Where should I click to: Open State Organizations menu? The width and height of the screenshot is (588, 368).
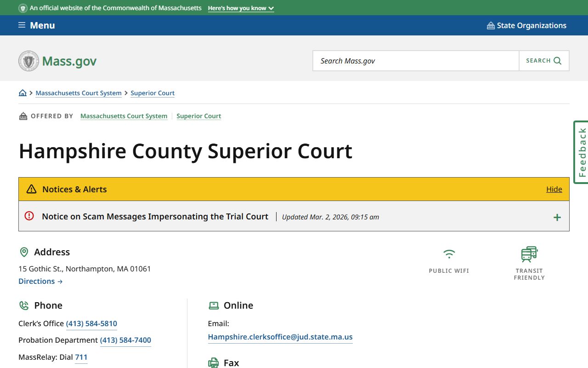(531, 25)
